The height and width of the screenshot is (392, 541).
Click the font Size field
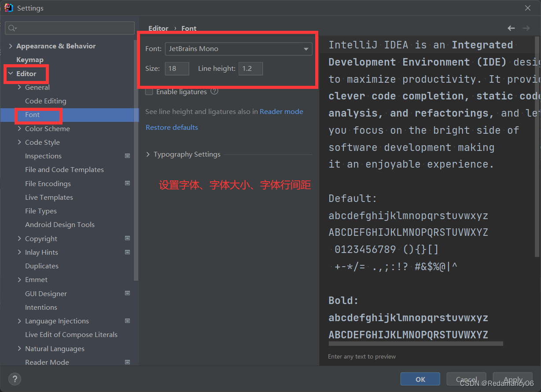coord(177,69)
